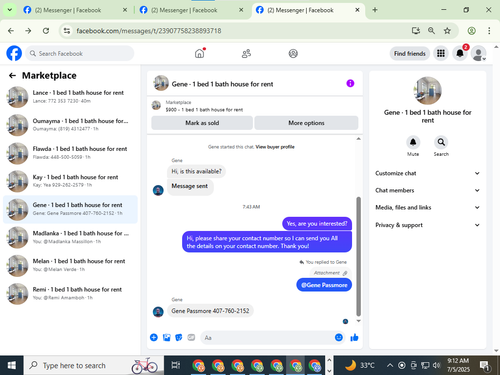Image resolution: width=500 pixels, height=375 pixels.
Task: Click the chat conversation vertical scrollbar
Action: tap(359, 256)
